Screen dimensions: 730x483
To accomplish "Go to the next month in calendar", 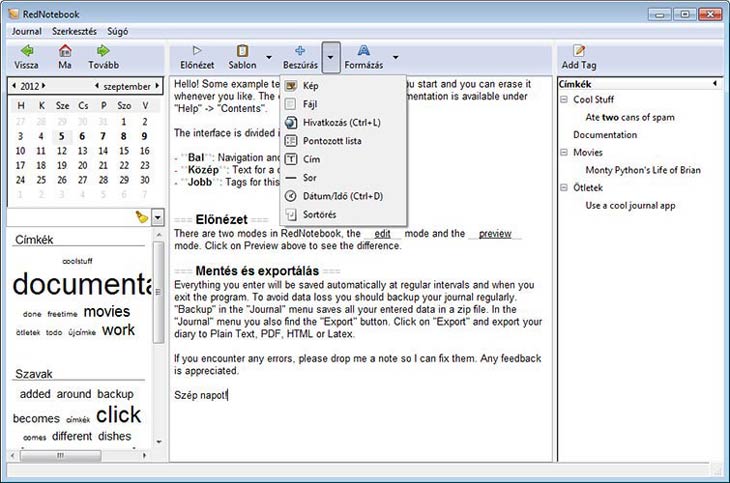I will pos(157,86).
